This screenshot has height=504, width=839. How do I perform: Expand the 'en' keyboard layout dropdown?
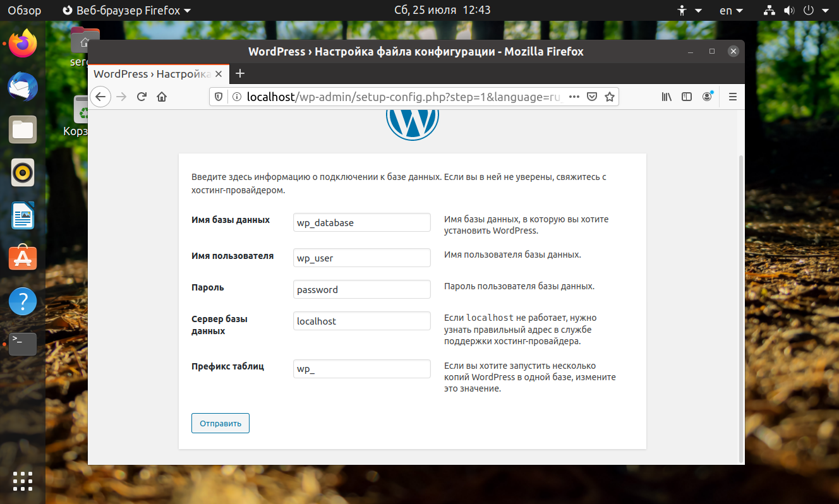(731, 11)
